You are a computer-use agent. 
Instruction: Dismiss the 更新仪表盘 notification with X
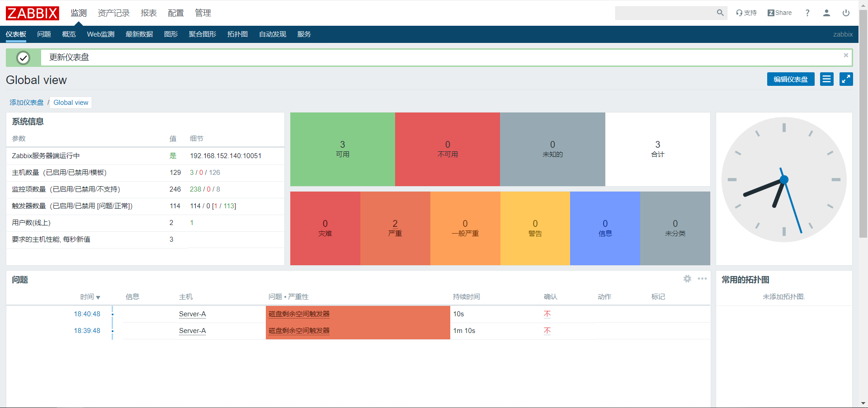[846, 55]
